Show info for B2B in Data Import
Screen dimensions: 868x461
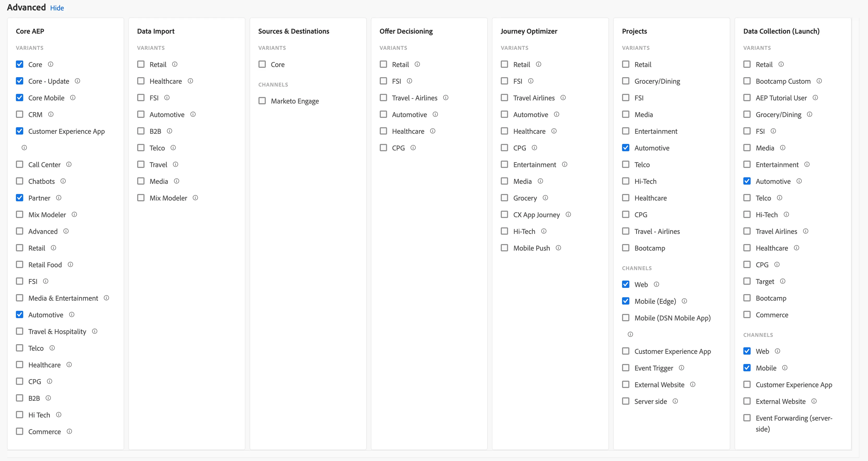tap(170, 131)
